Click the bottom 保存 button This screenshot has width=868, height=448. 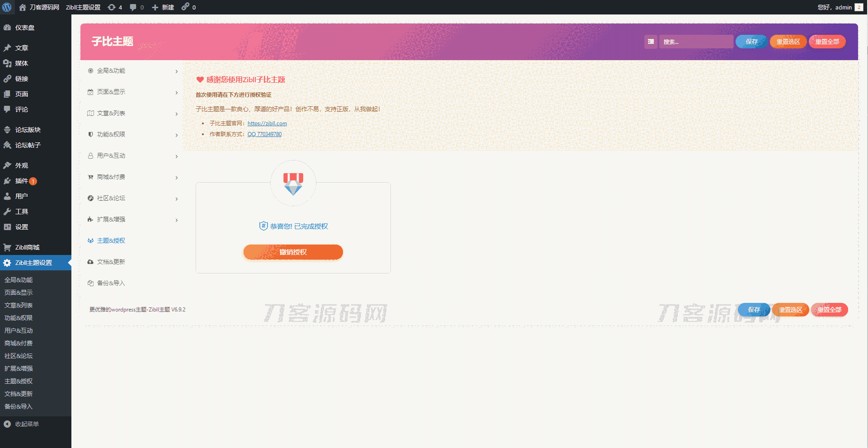coord(754,310)
